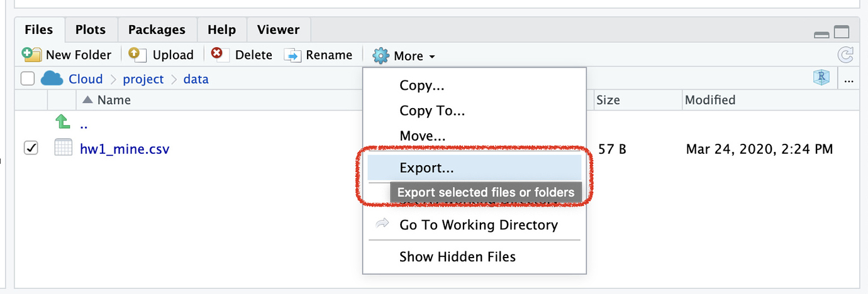
Task: Click the Rename file icon
Action: [x=292, y=55]
